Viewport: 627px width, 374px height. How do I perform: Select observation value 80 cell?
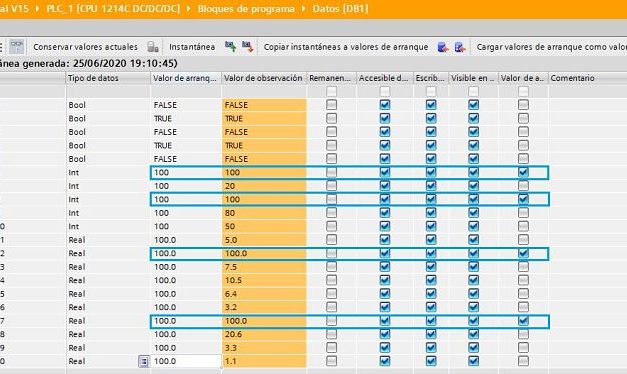[264, 213]
